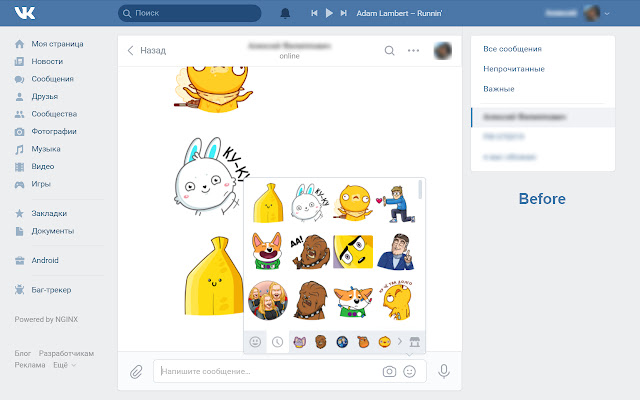Screen dimensions: 640x400
Task: Select the Chewbacca sticker pack tab
Action: 321,342
